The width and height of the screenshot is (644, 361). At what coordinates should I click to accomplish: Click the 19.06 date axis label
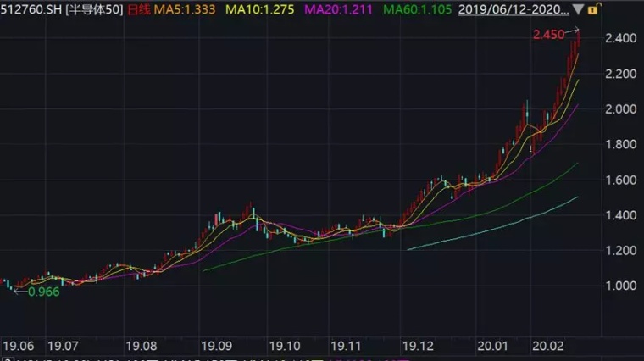coord(18,347)
